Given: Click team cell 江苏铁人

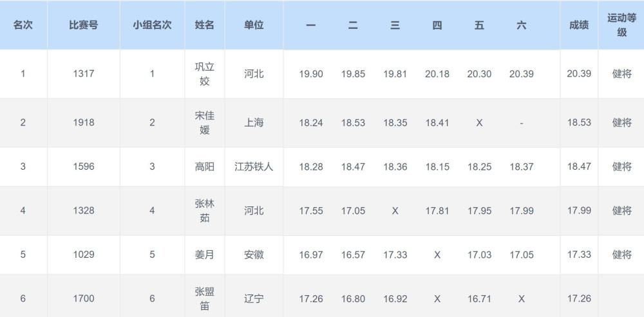Looking at the screenshot, I should coord(254,167).
